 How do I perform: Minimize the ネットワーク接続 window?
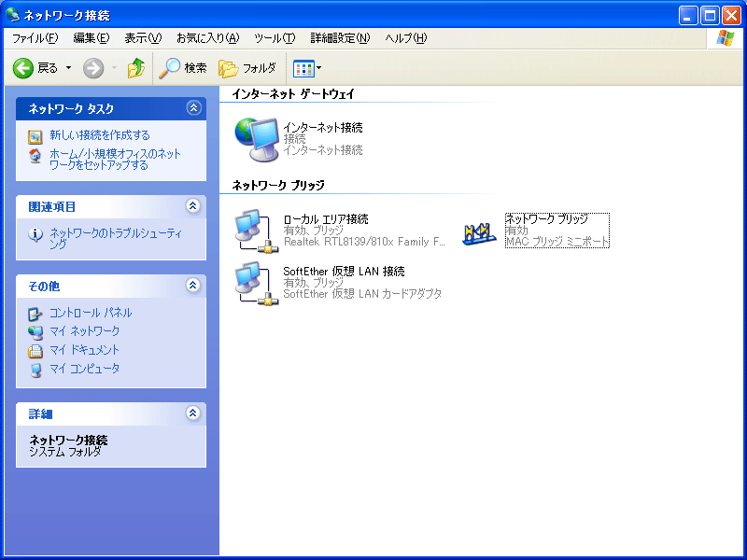coord(688,15)
